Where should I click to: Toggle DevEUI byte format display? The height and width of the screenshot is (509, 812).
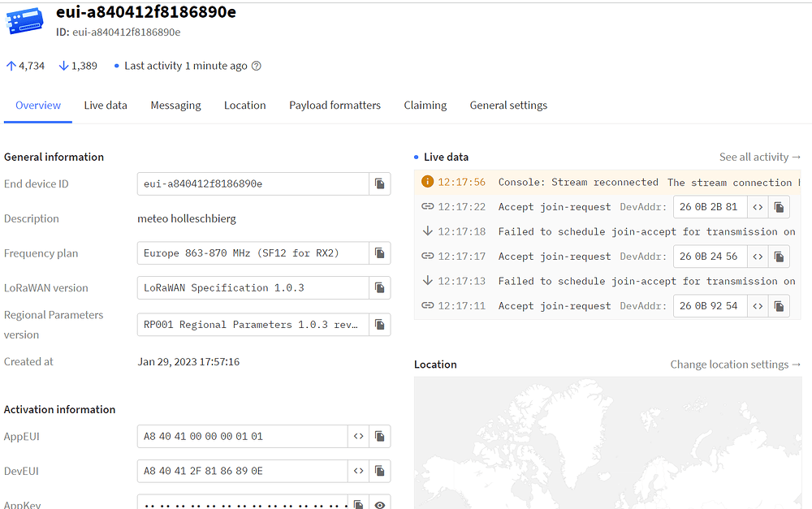coord(358,472)
